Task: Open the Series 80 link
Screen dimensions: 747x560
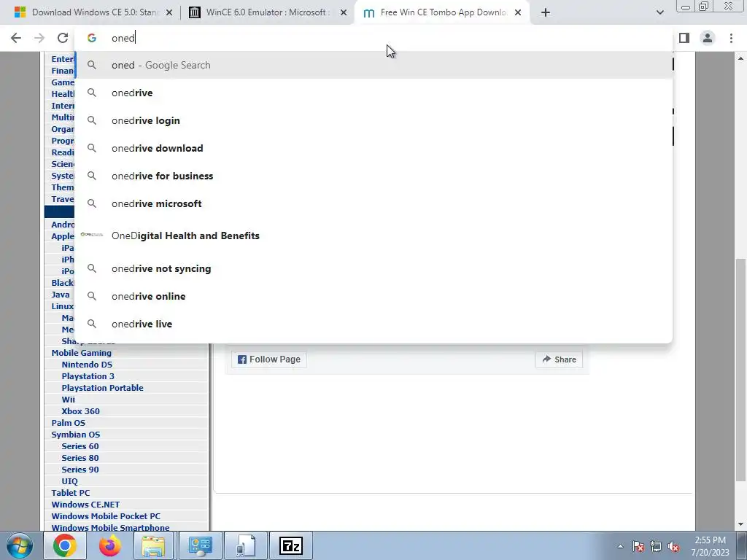Action: pyautogui.click(x=80, y=458)
